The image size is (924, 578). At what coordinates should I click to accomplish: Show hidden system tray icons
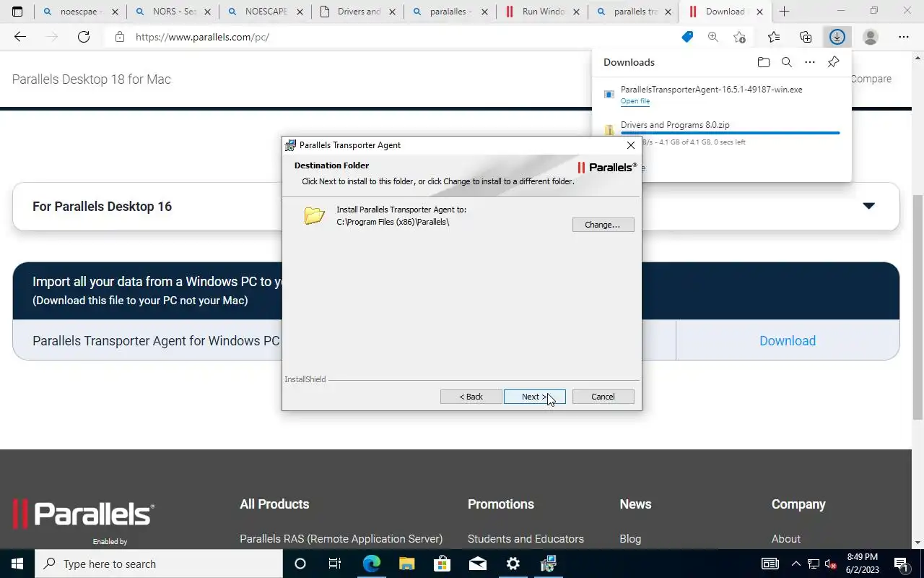(796, 564)
